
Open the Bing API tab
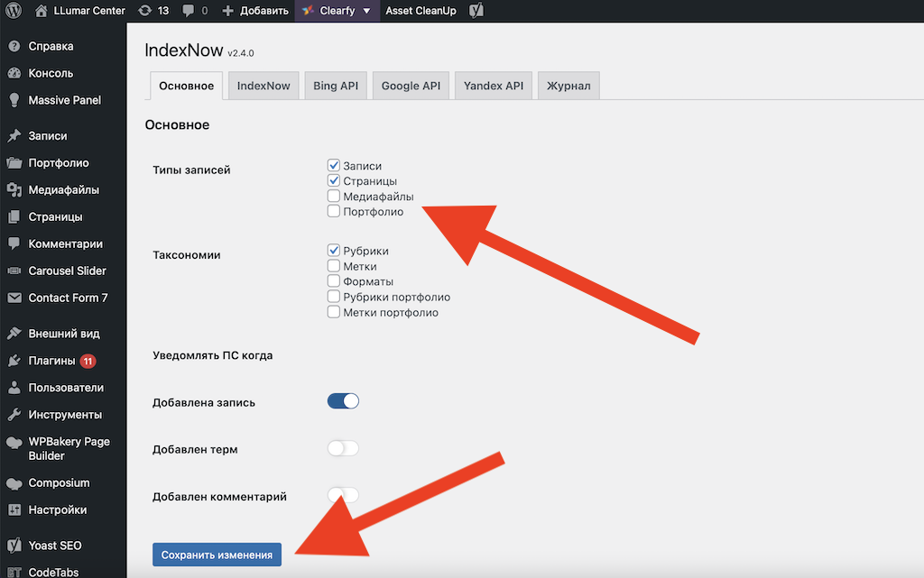coord(336,86)
